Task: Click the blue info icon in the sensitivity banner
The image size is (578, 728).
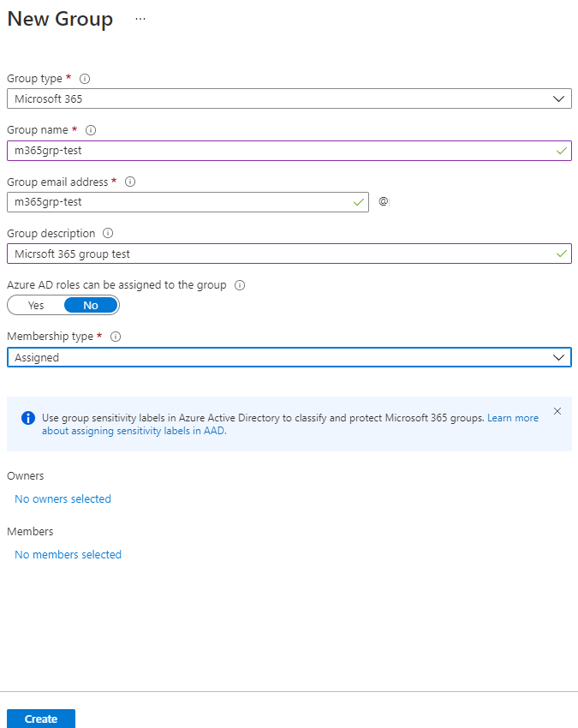Action: (27, 417)
